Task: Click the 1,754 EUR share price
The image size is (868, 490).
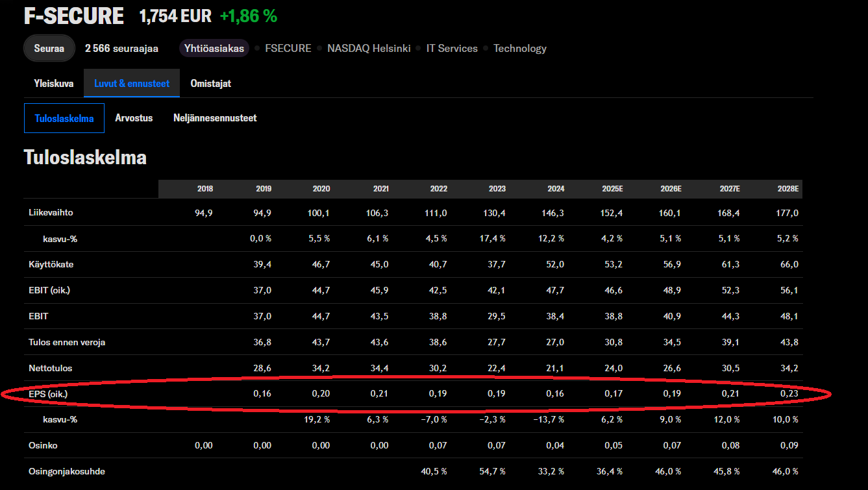Action: coord(175,16)
